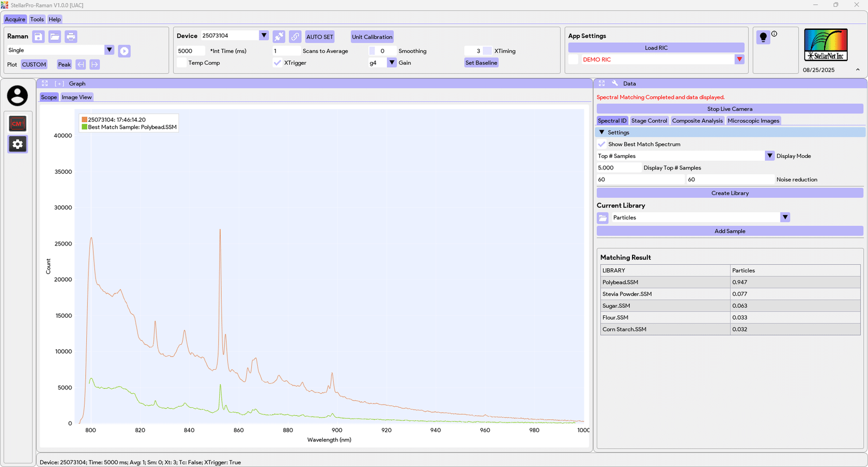
Task: Click the Scans to Average input field
Action: [286, 51]
